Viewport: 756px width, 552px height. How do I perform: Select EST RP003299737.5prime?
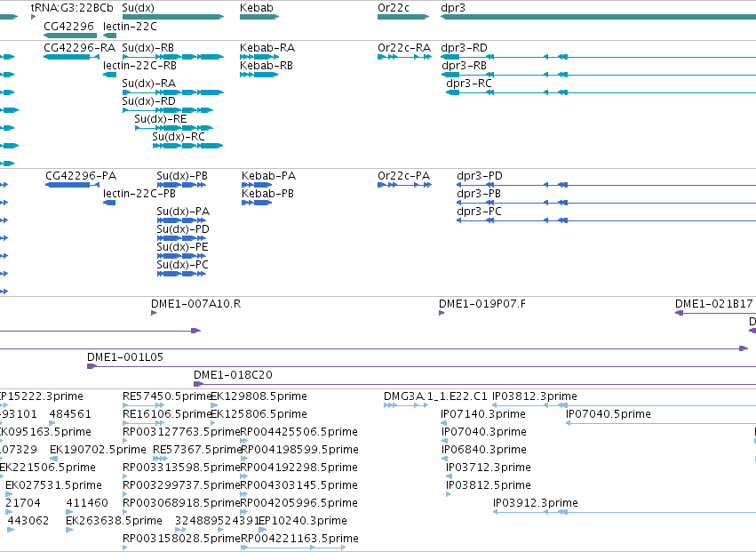tap(181, 485)
